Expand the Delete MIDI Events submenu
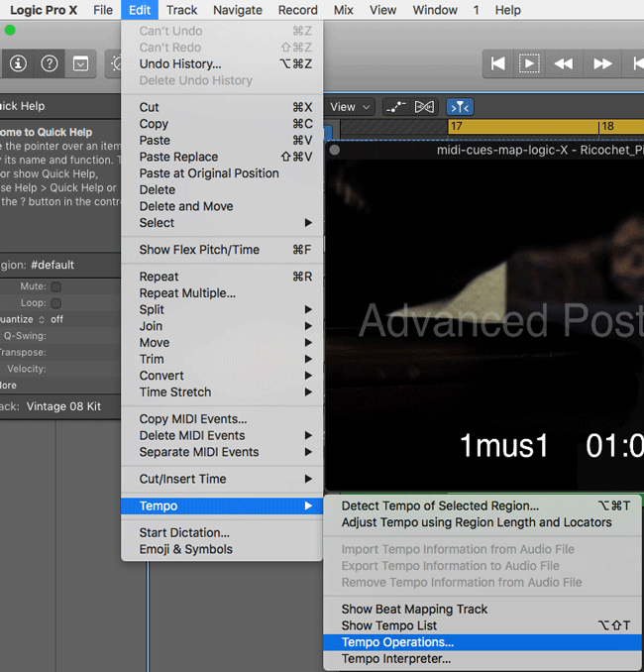This screenshot has width=644, height=672. pyautogui.click(x=222, y=435)
